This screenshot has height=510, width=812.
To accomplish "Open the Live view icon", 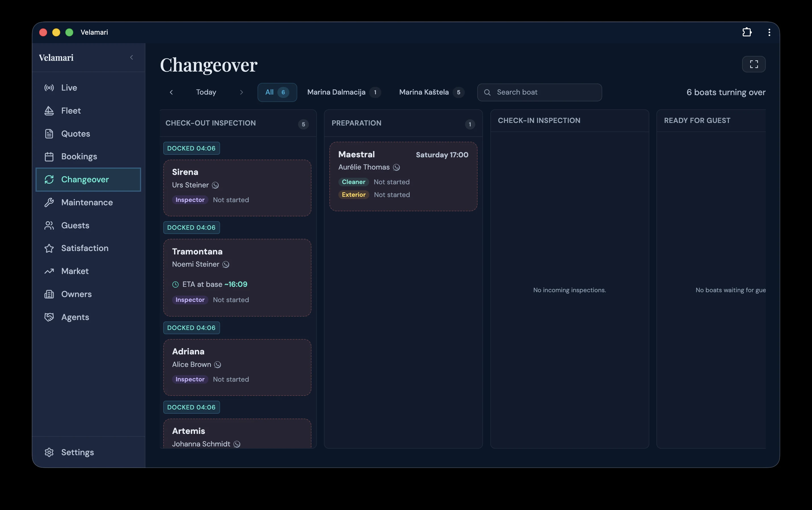I will point(49,88).
